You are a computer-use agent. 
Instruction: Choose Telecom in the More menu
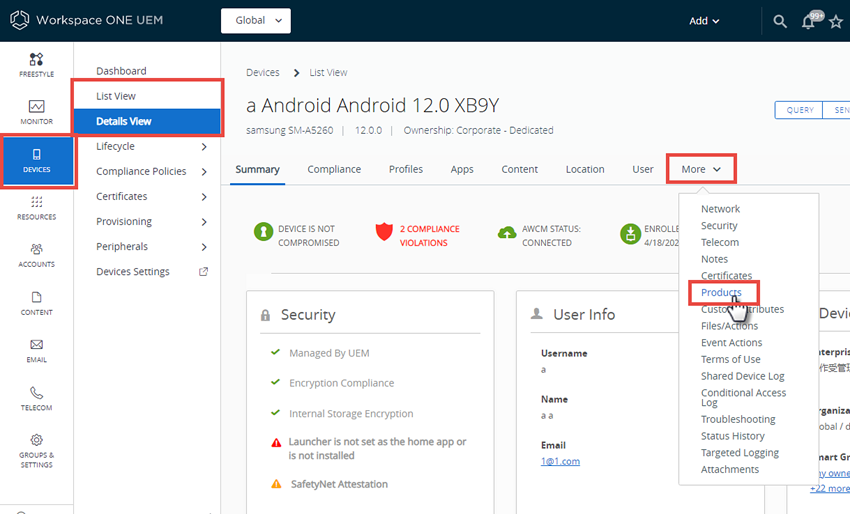[719, 242]
